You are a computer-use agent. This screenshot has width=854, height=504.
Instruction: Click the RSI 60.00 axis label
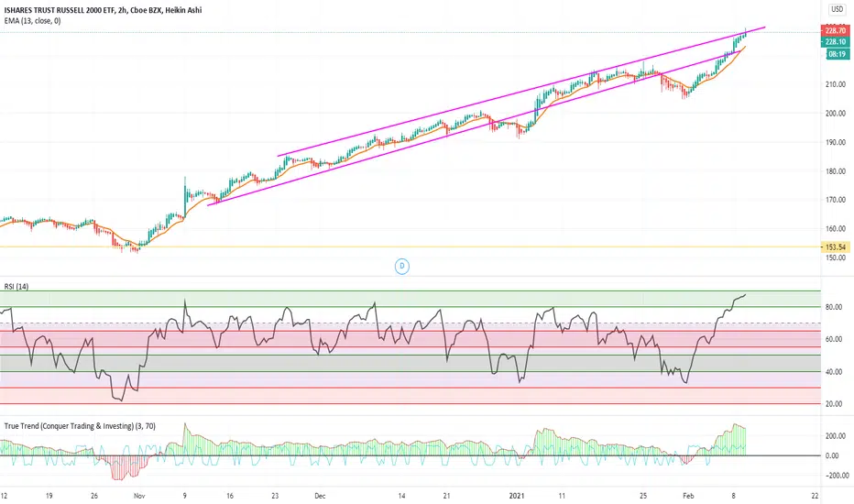pos(834,339)
